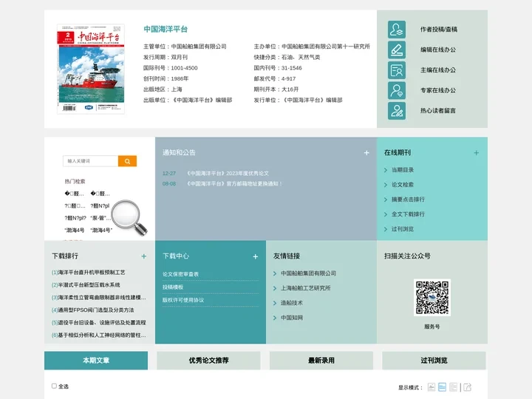
Task: Select list display mode icon
Action: coord(453,387)
